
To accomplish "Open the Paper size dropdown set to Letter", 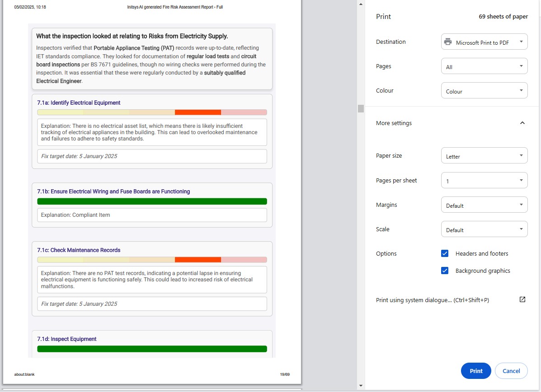I will pos(484,155).
